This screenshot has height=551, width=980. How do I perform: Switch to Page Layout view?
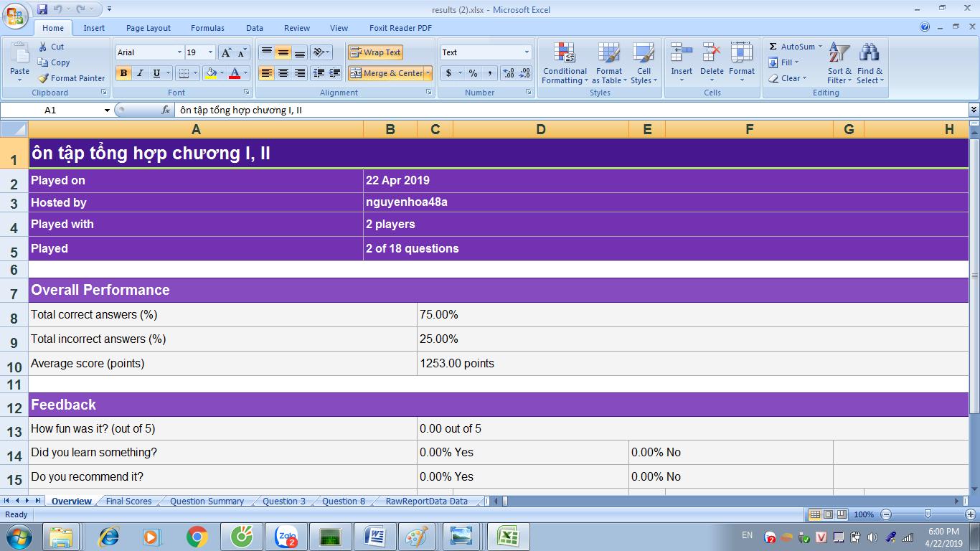tap(828, 514)
